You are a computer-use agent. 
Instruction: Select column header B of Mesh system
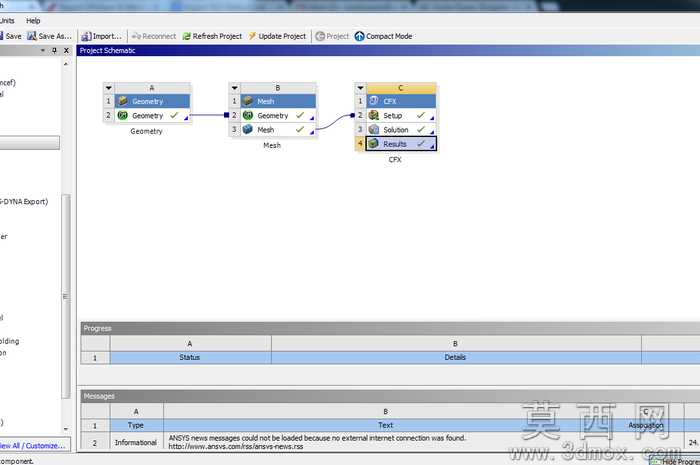click(278, 88)
